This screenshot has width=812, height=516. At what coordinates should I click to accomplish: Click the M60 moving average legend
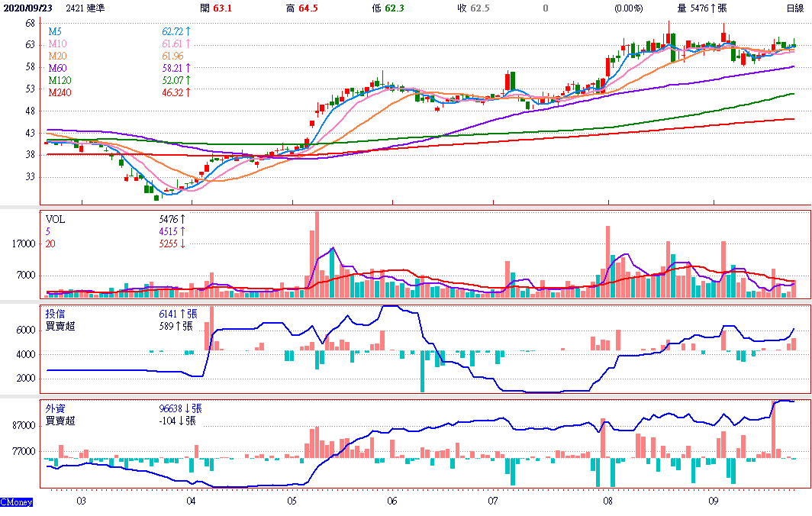(56, 68)
